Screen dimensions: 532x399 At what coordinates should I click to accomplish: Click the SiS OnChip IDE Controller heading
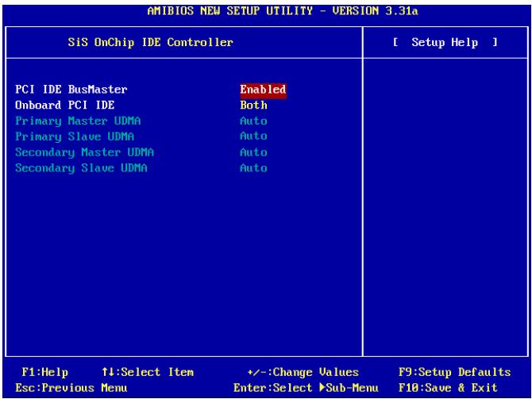point(150,43)
